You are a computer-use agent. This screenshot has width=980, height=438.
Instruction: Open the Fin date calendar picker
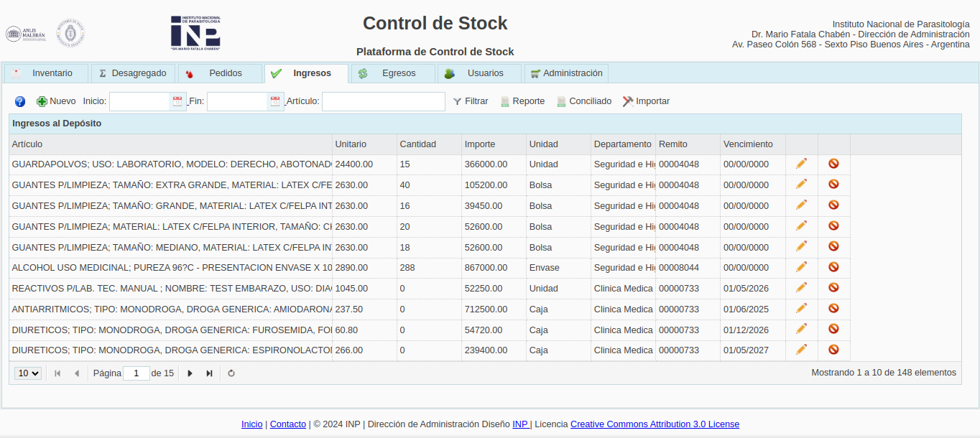click(x=275, y=102)
